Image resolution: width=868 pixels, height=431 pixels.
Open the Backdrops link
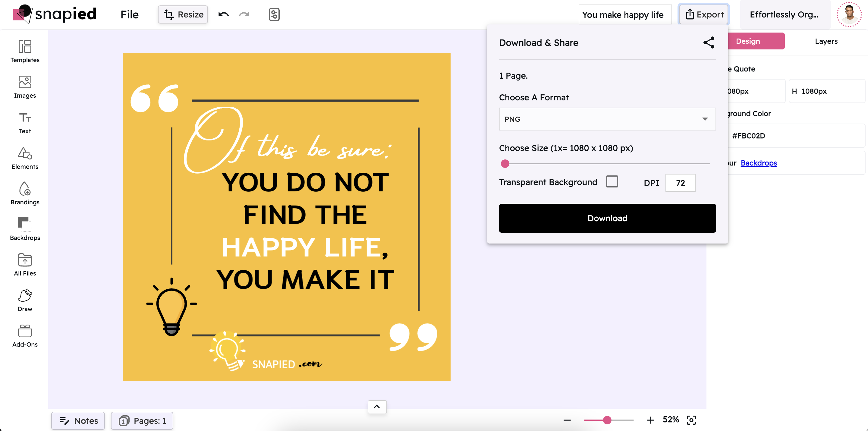759,163
